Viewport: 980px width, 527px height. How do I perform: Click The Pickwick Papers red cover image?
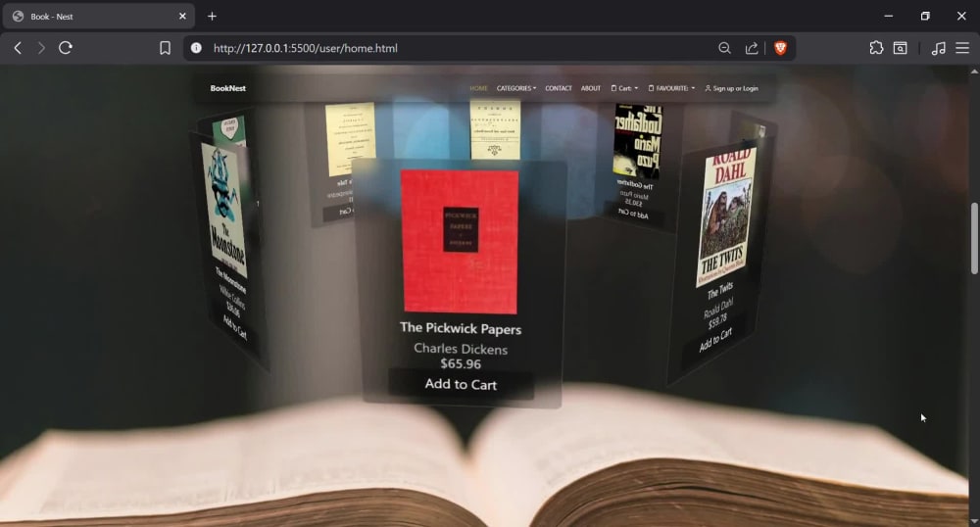click(460, 241)
